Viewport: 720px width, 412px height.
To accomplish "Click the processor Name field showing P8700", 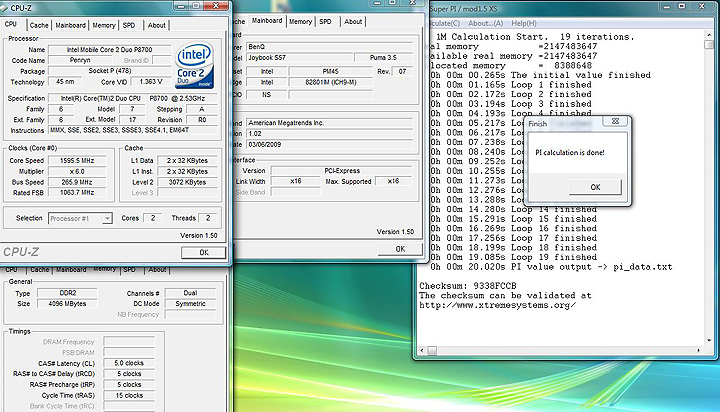I will coord(110,49).
